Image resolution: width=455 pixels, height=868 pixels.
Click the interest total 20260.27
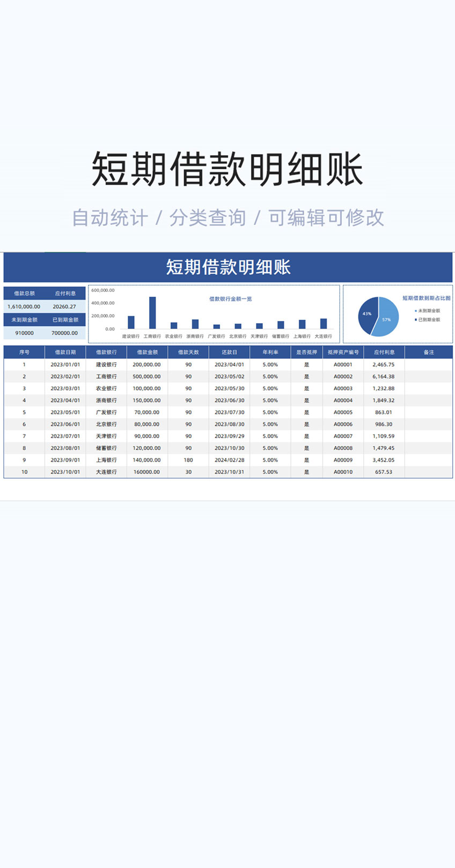coord(65,307)
